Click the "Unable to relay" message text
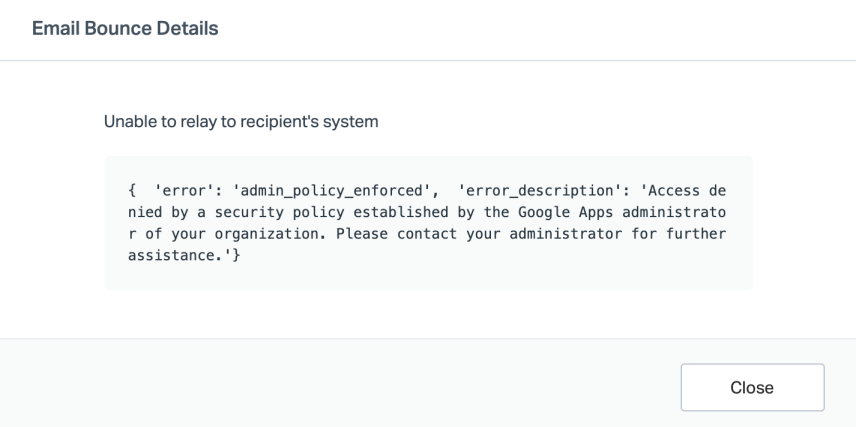 click(x=241, y=123)
